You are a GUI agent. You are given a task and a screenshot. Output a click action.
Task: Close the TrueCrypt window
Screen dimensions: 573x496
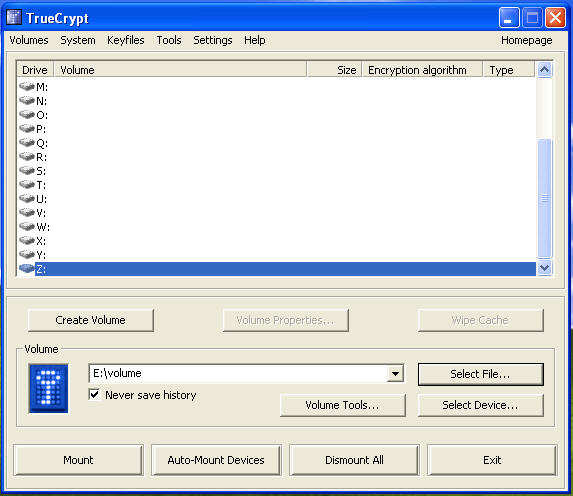coord(555,18)
